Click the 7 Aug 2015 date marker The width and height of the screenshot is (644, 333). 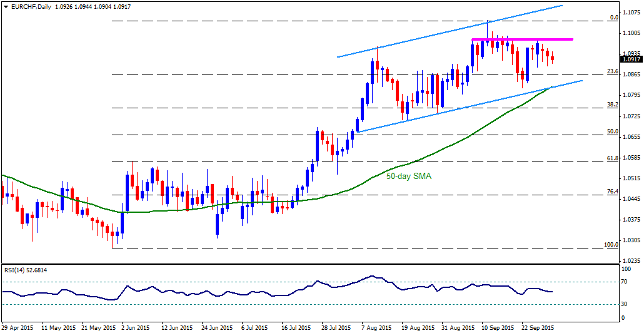pyautogui.click(x=377, y=329)
